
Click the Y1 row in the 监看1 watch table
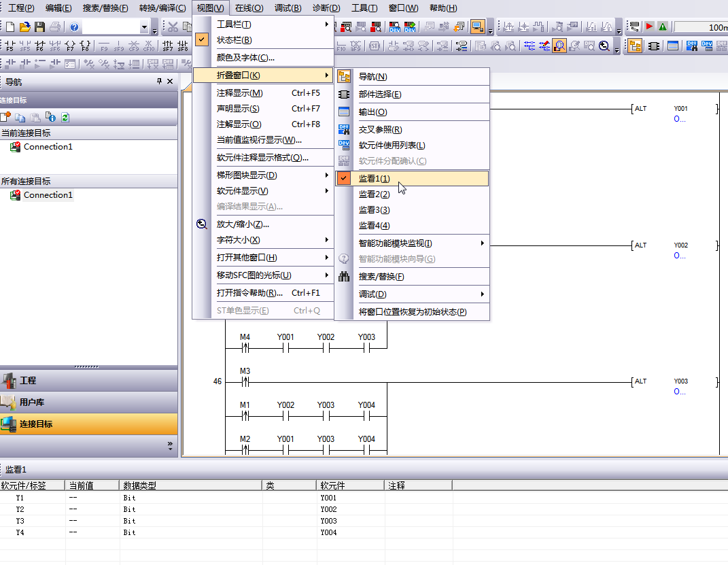20,498
